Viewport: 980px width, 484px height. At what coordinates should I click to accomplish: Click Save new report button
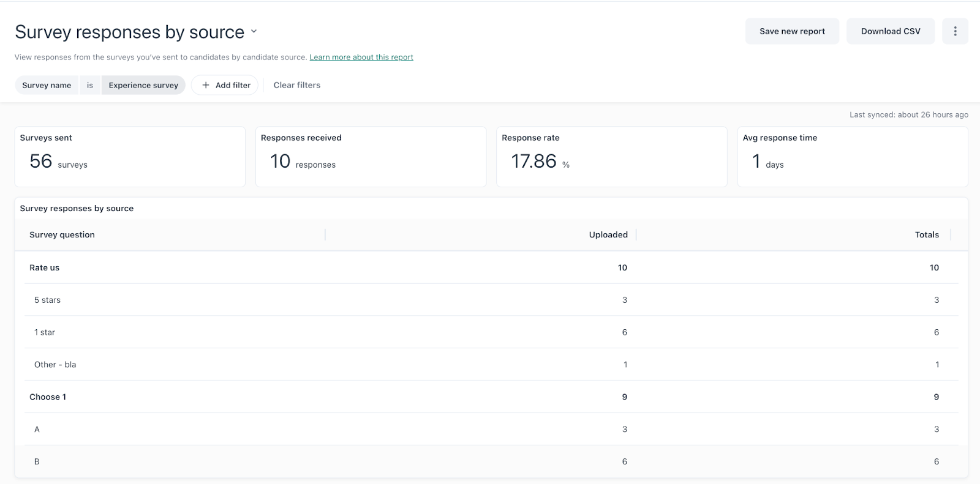tap(791, 31)
